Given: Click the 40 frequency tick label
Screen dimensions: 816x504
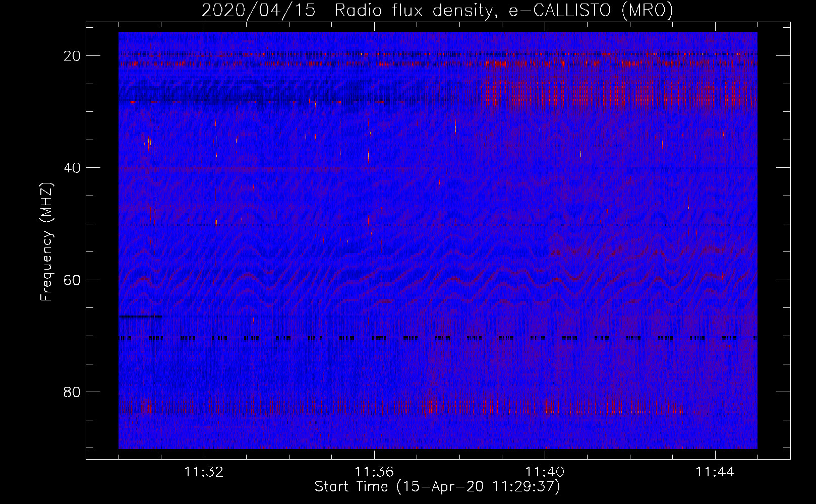Looking at the screenshot, I should [72, 168].
